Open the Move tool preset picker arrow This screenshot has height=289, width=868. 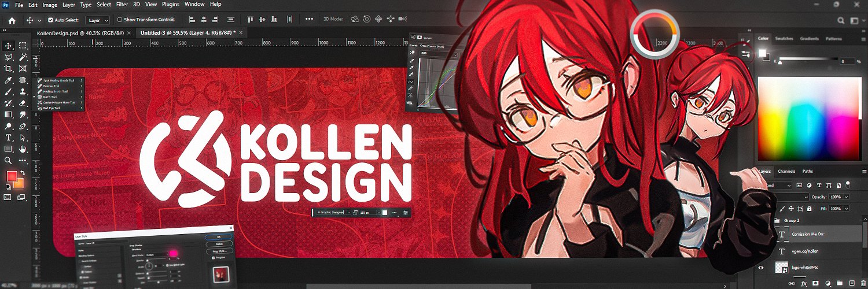click(x=39, y=20)
